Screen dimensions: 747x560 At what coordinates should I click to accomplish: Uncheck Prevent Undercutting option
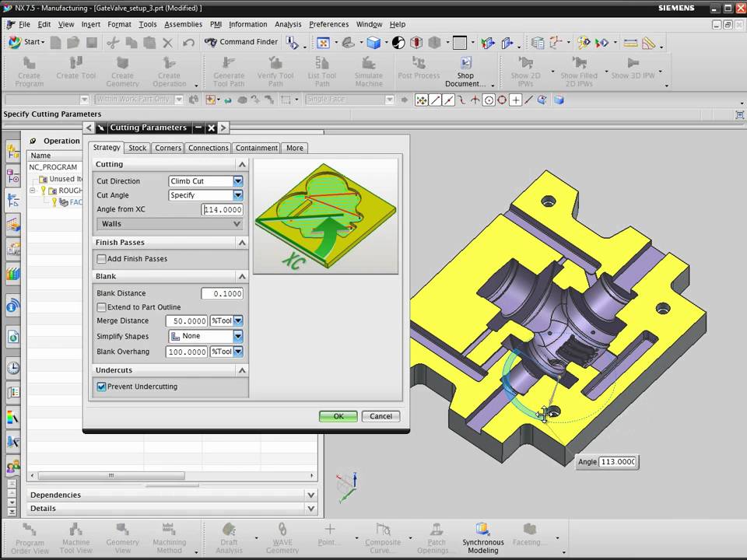click(x=102, y=387)
